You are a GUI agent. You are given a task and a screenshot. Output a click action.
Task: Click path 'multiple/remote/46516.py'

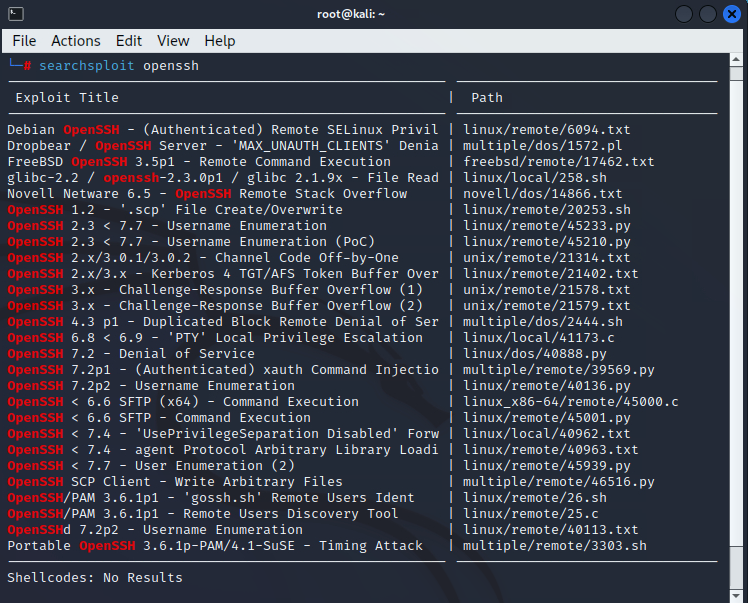click(x=559, y=482)
